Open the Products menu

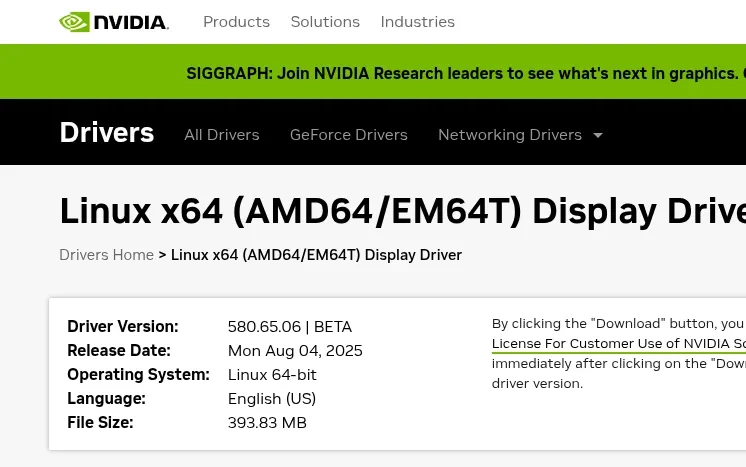coord(236,21)
